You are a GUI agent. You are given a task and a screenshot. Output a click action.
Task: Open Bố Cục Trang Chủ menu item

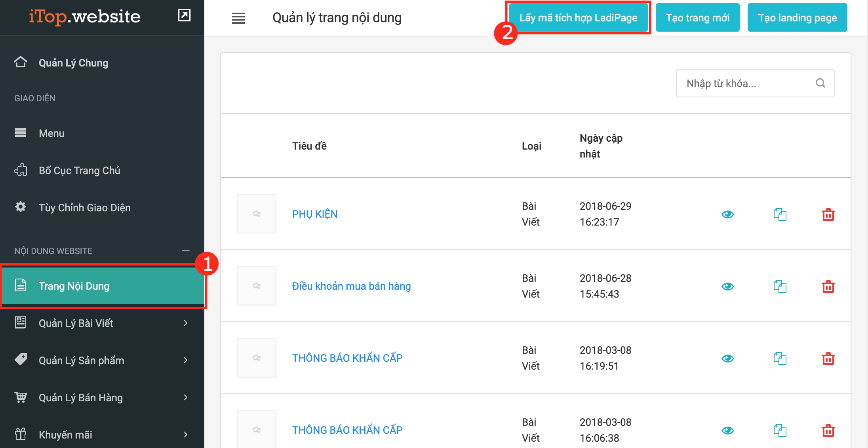click(79, 171)
